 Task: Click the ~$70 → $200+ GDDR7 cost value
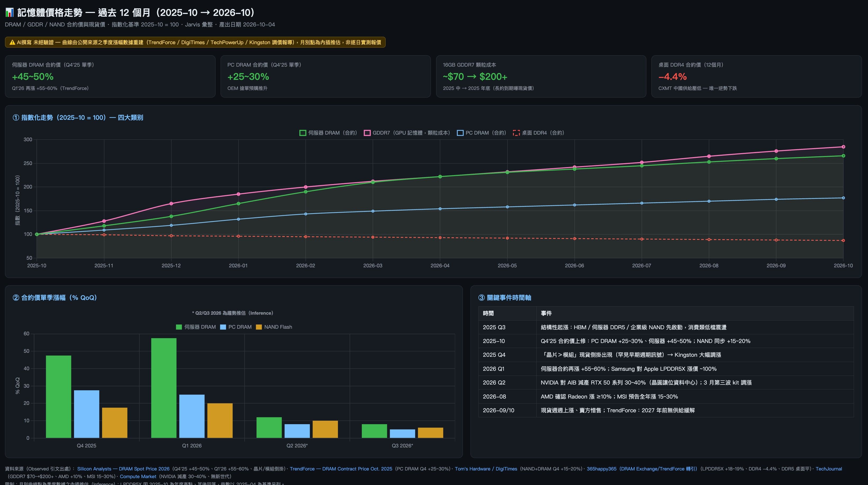tap(475, 77)
